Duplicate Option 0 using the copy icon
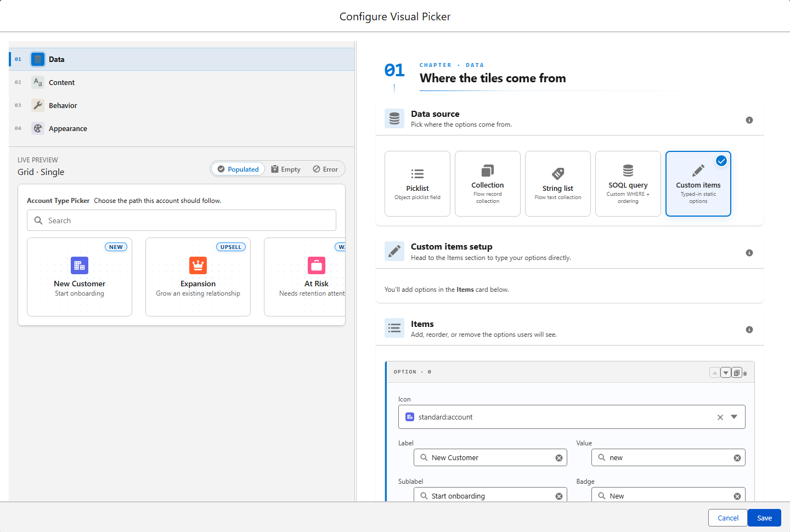This screenshot has width=790, height=532. coord(737,373)
